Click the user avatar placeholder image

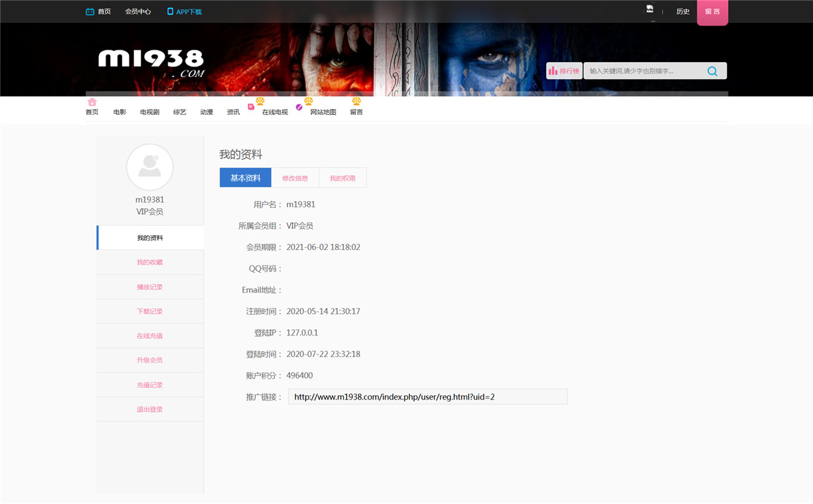(x=150, y=167)
